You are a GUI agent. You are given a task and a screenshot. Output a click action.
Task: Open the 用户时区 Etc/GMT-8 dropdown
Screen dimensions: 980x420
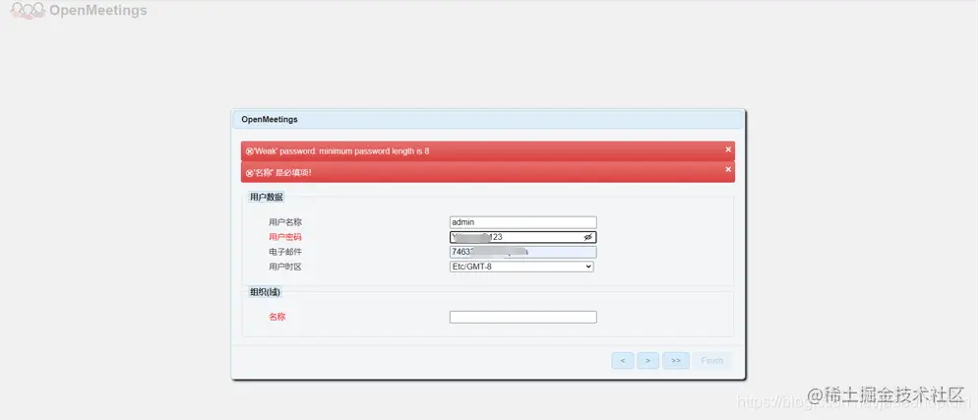521,267
